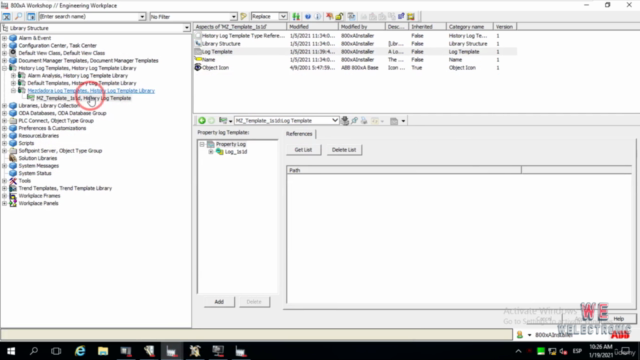Screen dimensions: 640x360
Task: Open the Mezcladora Log Templates link
Action: pos(91,91)
